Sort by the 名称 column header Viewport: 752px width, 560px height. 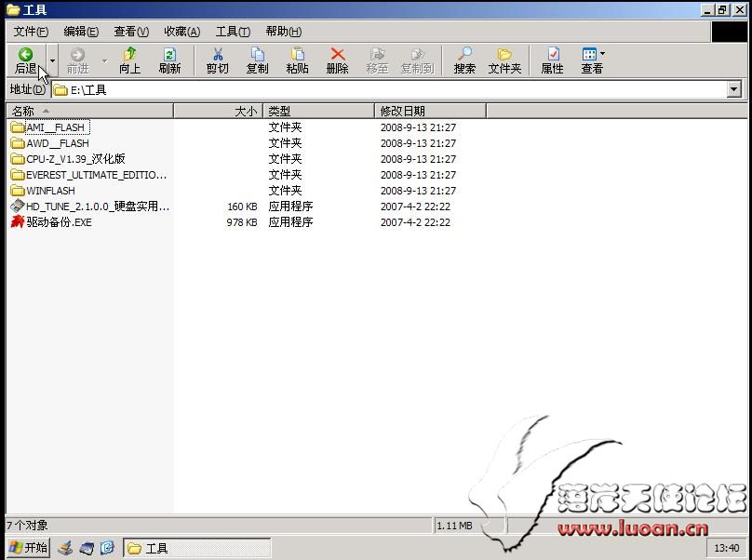(x=90, y=112)
